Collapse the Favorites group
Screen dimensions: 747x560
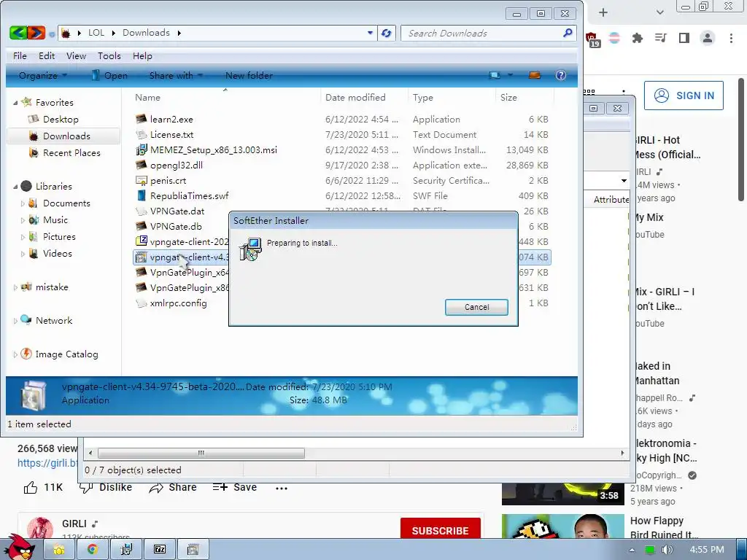click(x=15, y=102)
